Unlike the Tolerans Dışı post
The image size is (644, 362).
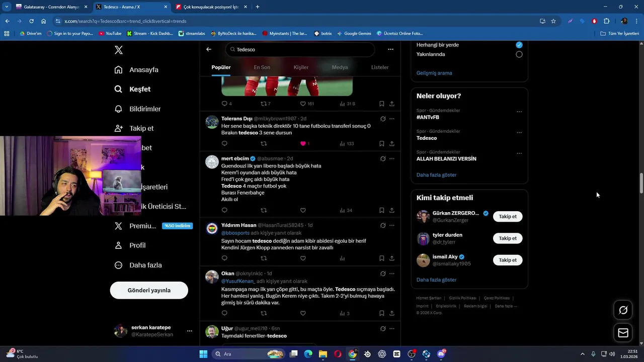[x=303, y=144]
